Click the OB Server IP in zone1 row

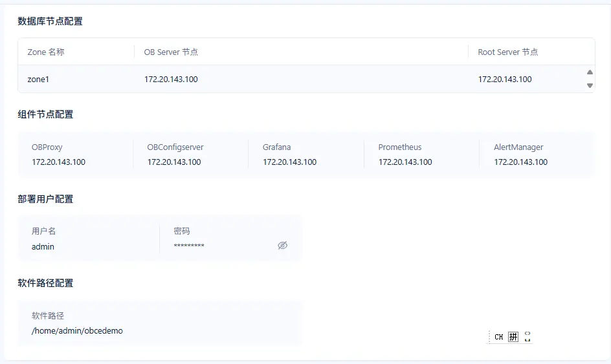tap(171, 80)
